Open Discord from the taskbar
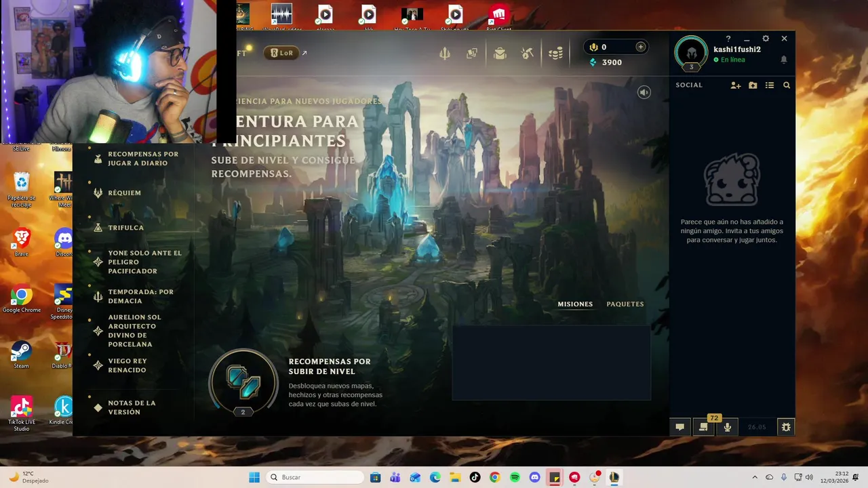Viewport: 868px width, 488px height. 534,477
